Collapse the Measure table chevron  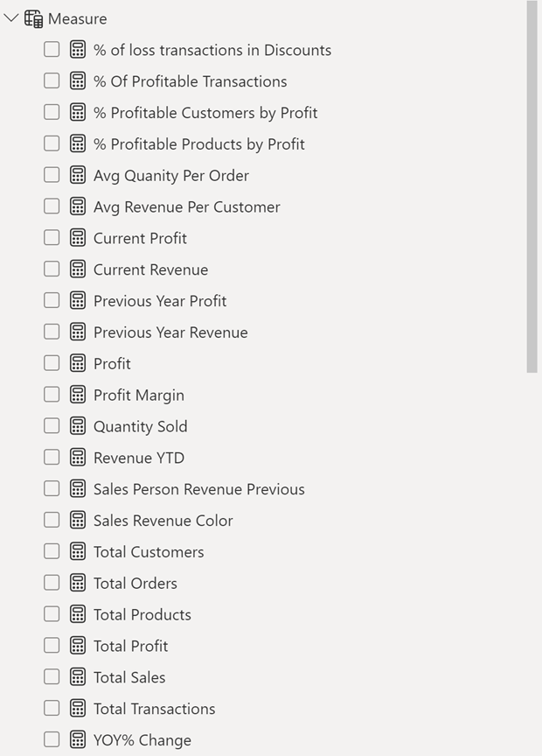click(x=11, y=18)
